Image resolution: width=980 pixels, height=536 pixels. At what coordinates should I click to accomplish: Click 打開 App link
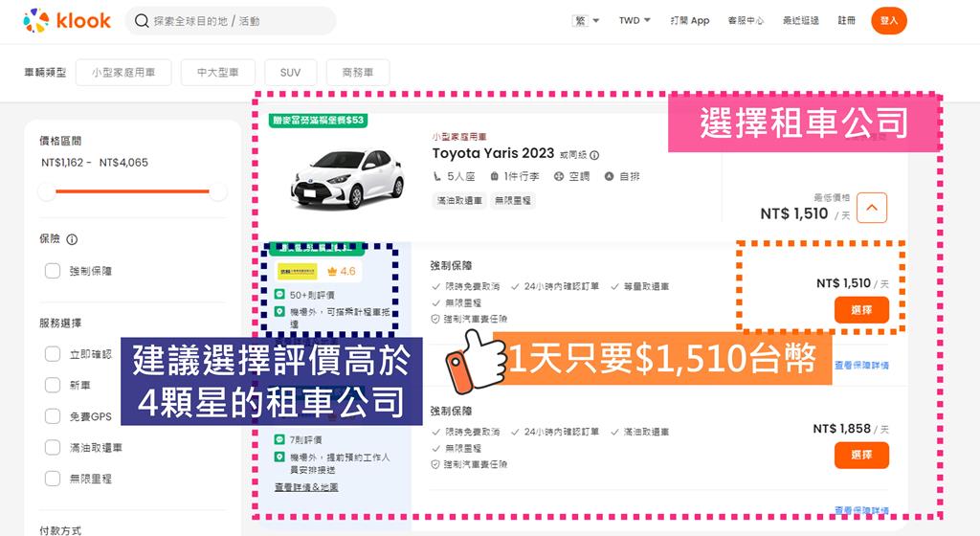point(690,21)
